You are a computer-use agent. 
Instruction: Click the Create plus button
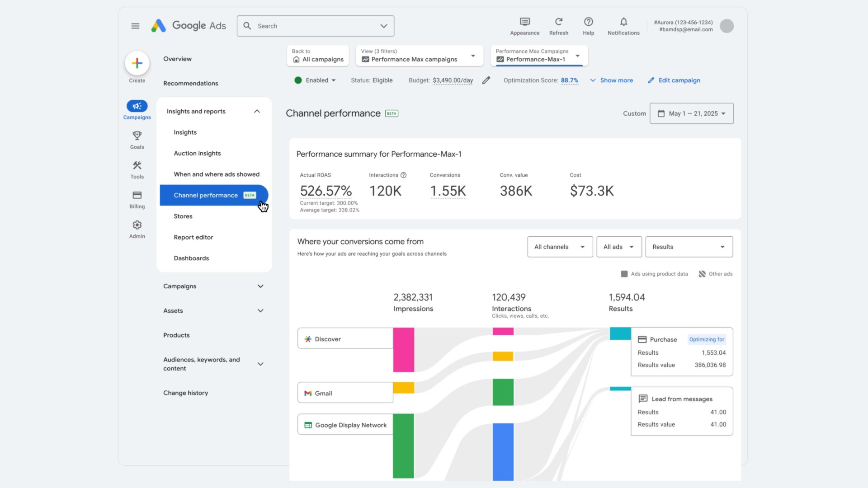pos(137,63)
